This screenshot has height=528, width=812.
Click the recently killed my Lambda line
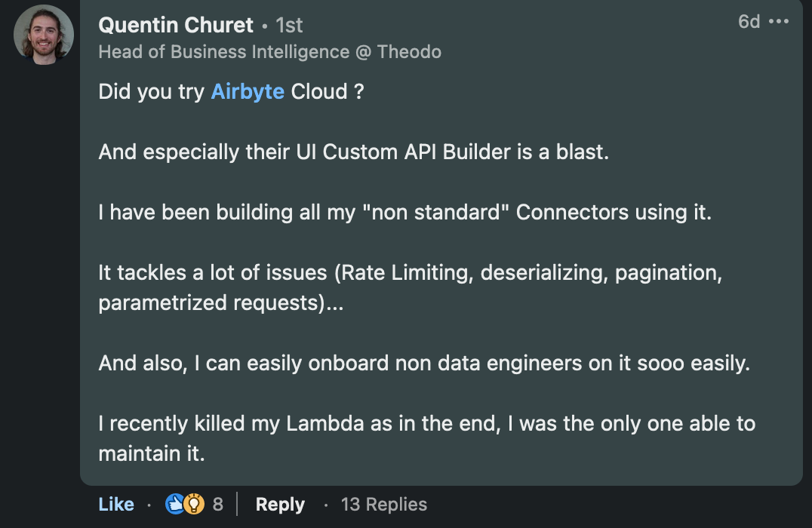pyautogui.click(x=426, y=423)
